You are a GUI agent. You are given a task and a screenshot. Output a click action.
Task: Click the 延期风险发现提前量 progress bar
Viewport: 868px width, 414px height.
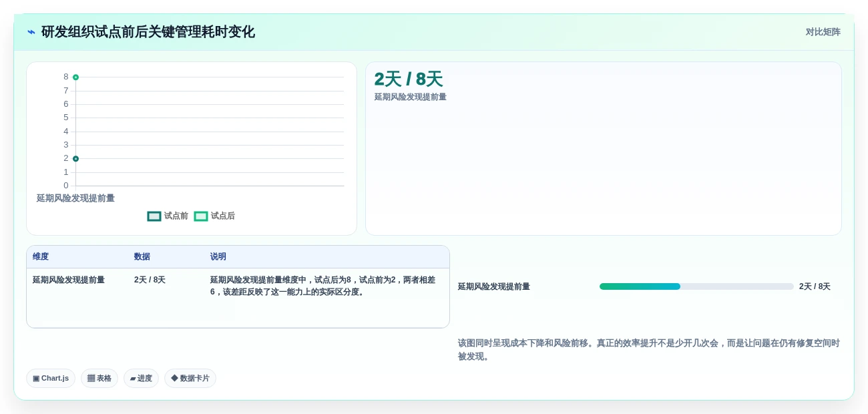click(696, 286)
